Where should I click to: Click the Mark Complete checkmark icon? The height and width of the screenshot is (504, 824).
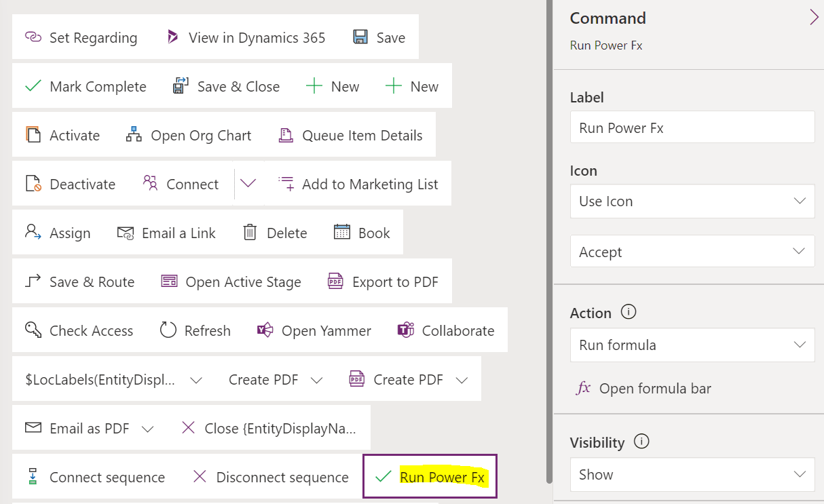33,86
